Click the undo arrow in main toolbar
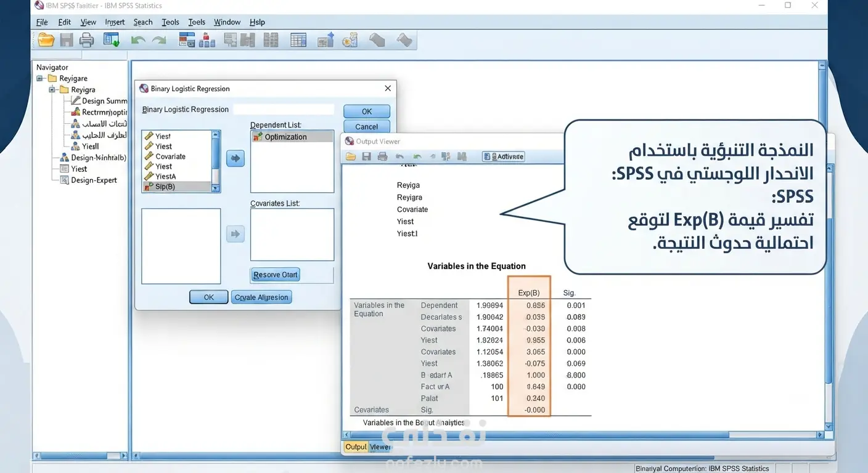Viewport: 868px width, 473px height. tap(138, 41)
